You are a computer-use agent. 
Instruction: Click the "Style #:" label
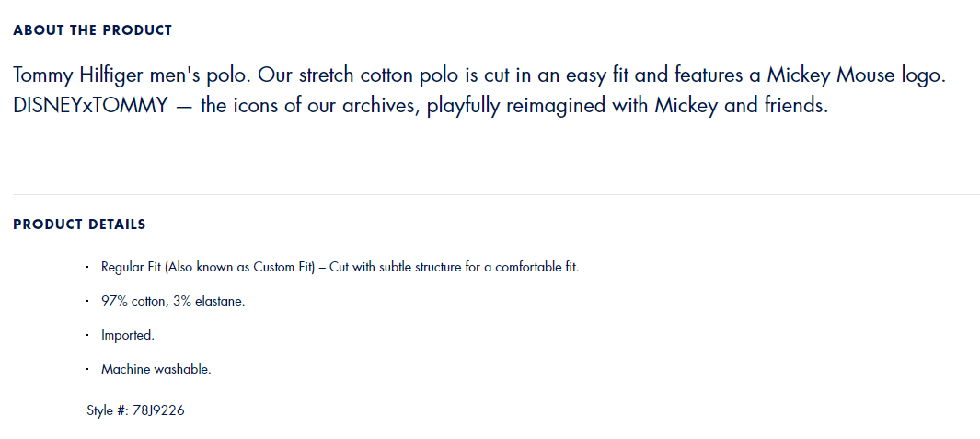107,410
